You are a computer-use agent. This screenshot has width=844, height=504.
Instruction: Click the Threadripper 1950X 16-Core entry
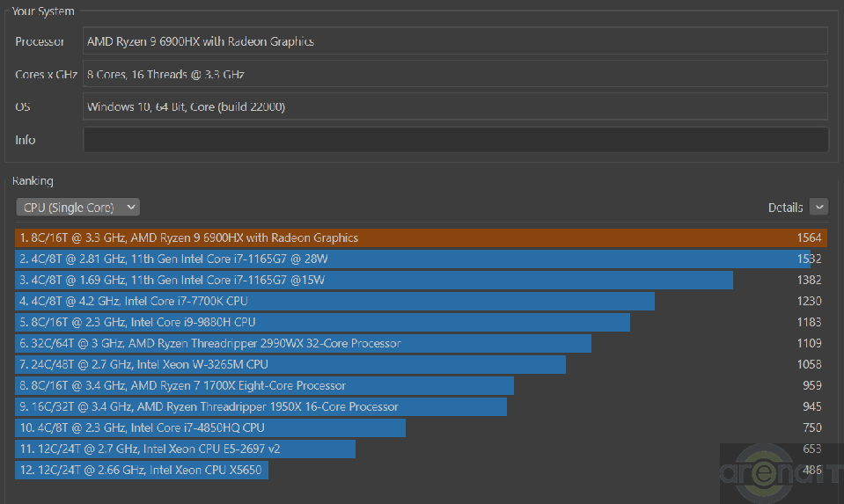261,406
